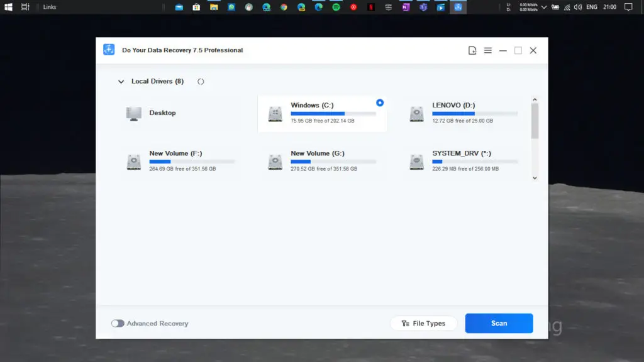Click the Data Recovery app logo
This screenshot has height=362, width=644.
(x=109, y=50)
